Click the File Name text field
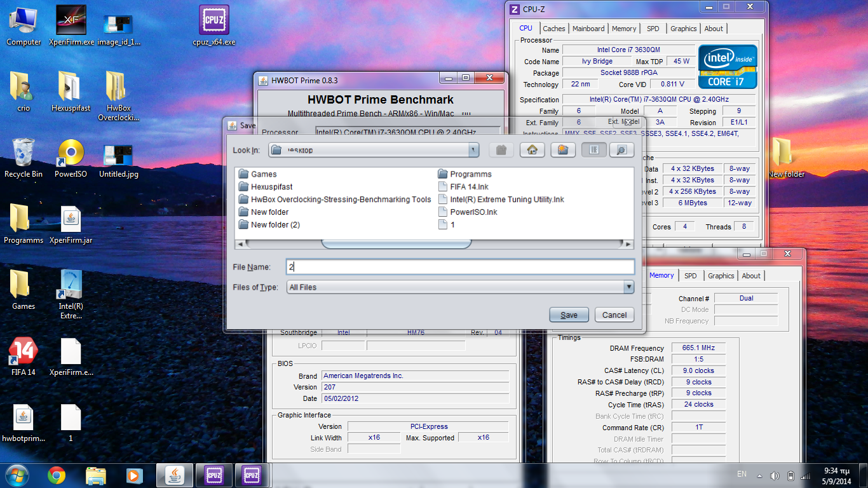The image size is (868, 488). pos(461,267)
